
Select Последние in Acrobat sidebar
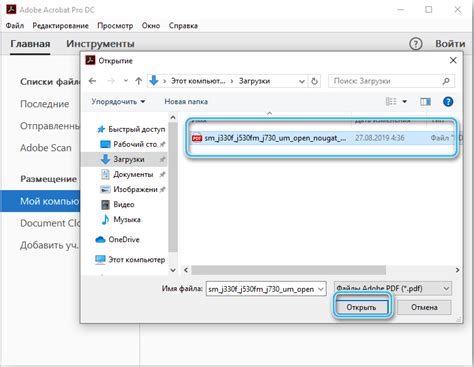click(45, 104)
